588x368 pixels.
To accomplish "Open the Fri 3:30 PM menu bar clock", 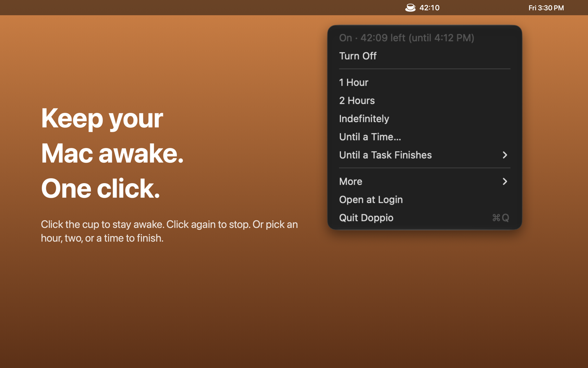I will 546,8.
